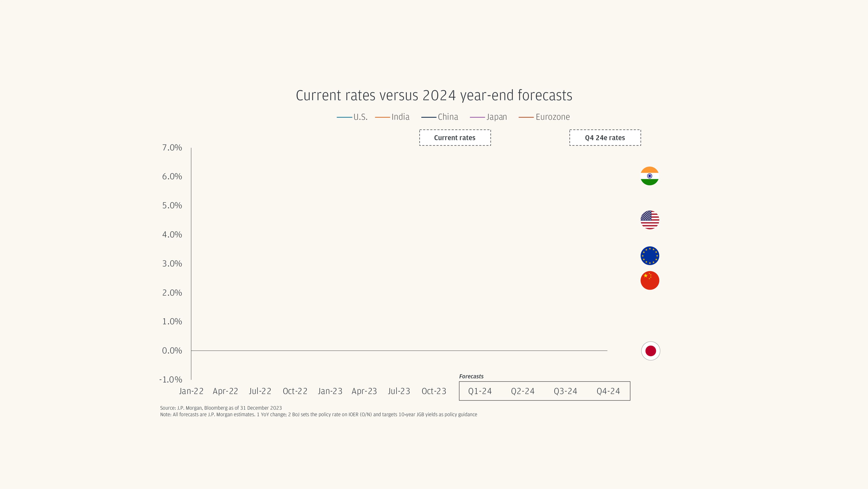Select the Eurozone legend entry
Image resolution: width=868 pixels, height=489 pixels.
(x=544, y=117)
